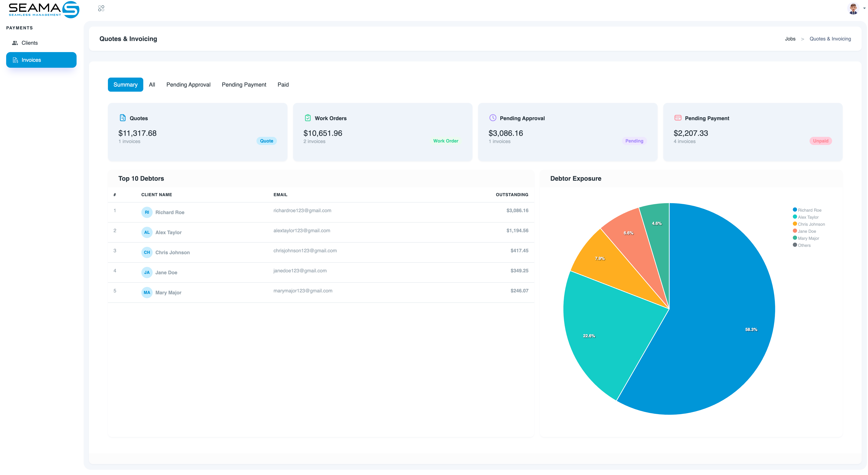Select the Clients people icon in the sidebar
Screen dimensions: 868x475
pos(15,43)
